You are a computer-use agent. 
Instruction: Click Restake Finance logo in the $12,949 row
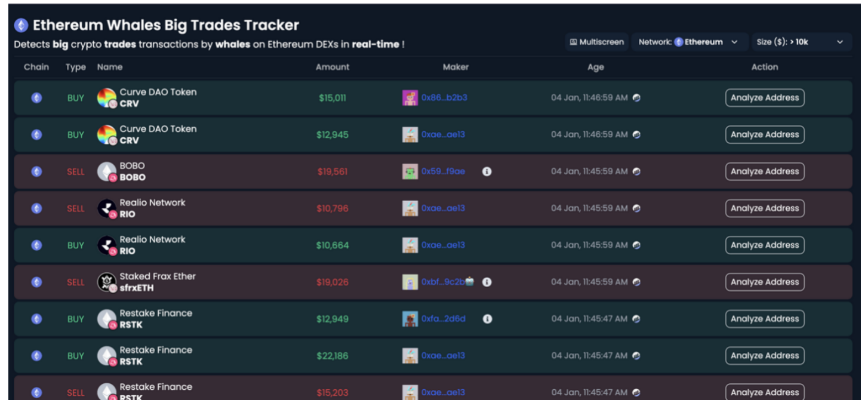pos(107,319)
